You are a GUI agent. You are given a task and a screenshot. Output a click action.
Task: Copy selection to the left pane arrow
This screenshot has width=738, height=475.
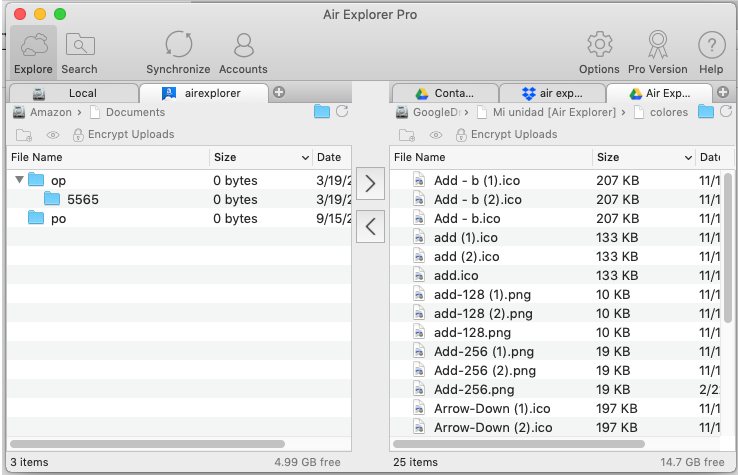pyautogui.click(x=370, y=226)
